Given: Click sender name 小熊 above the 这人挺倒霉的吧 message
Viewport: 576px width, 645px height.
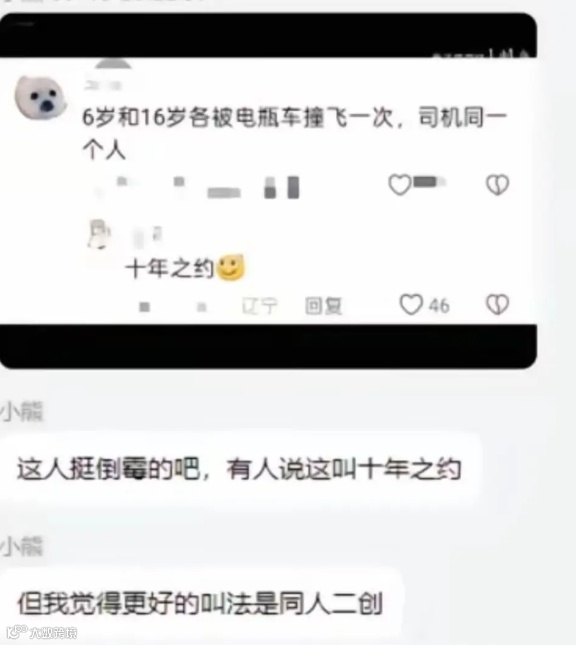Looking at the screenshot, I should point(21,411).
